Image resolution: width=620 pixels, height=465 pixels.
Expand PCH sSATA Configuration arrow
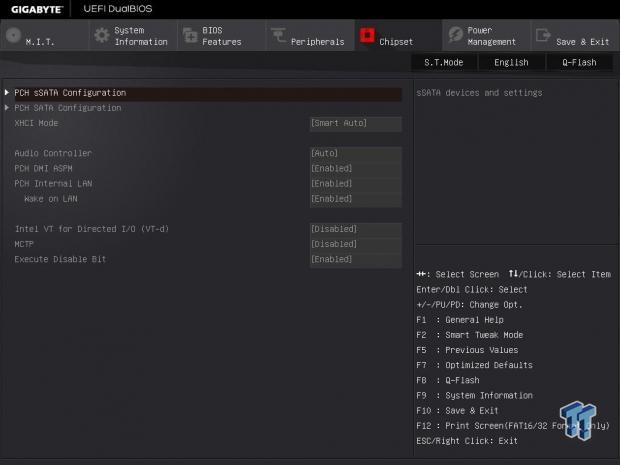pos(7,93)
